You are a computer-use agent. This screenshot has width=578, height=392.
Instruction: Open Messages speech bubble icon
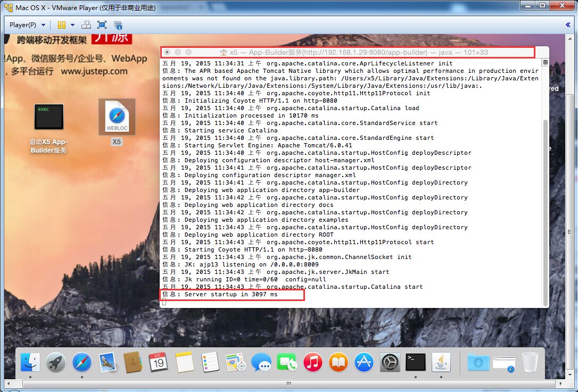click(261, 362)
